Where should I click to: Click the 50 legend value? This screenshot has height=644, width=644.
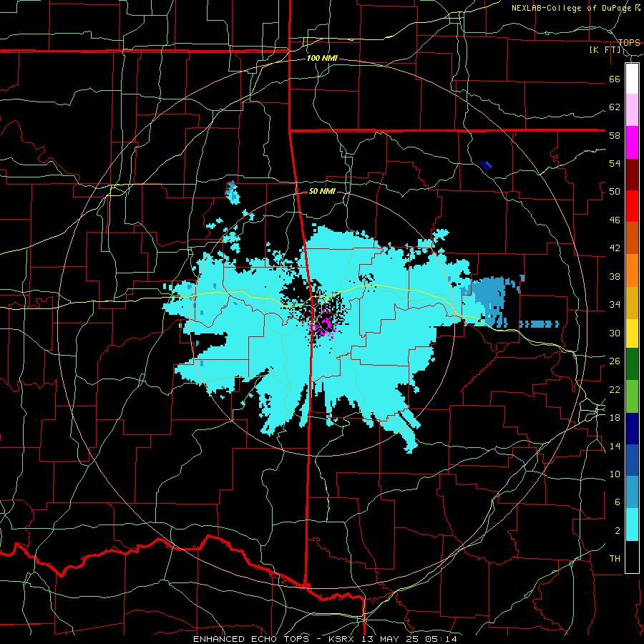[615, 191]
